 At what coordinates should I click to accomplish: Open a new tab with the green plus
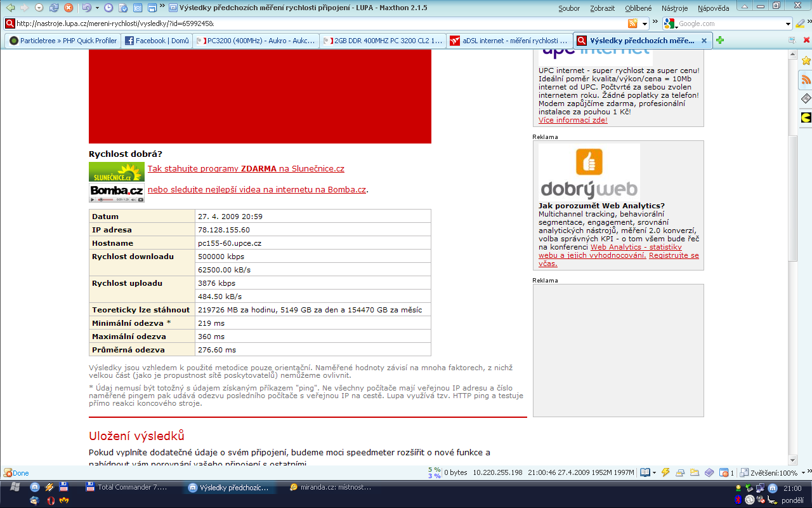720,40
